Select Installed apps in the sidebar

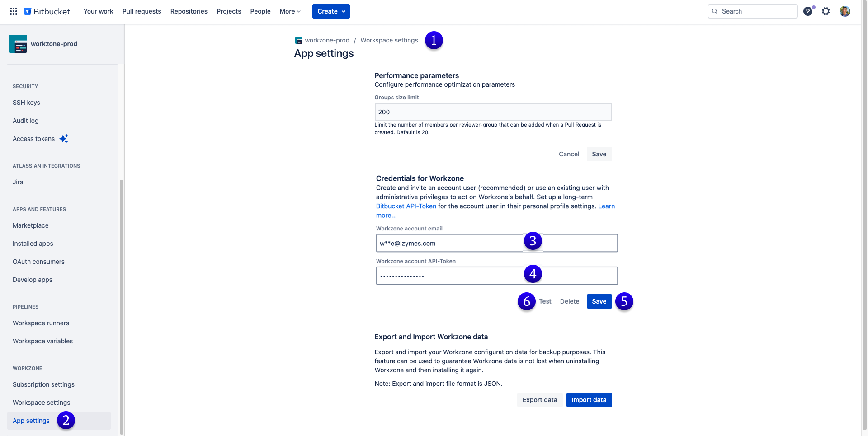[33, 244]
